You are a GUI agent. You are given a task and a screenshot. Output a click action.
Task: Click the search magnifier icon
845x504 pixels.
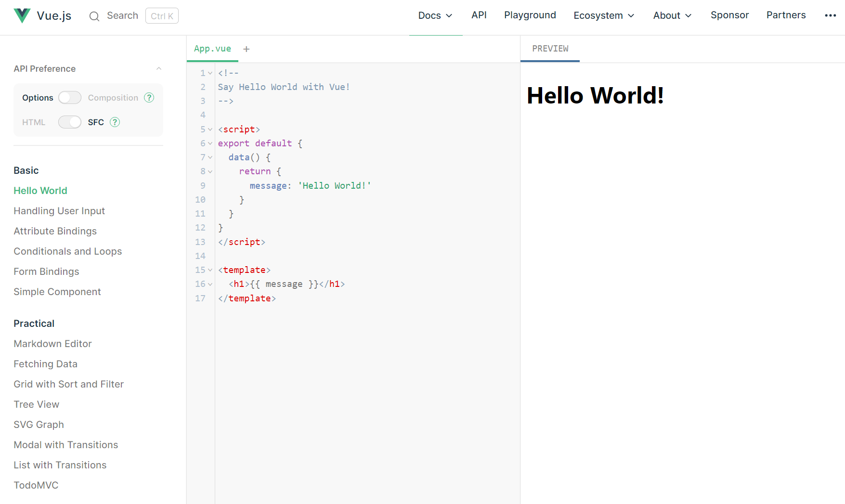(94, 16)
